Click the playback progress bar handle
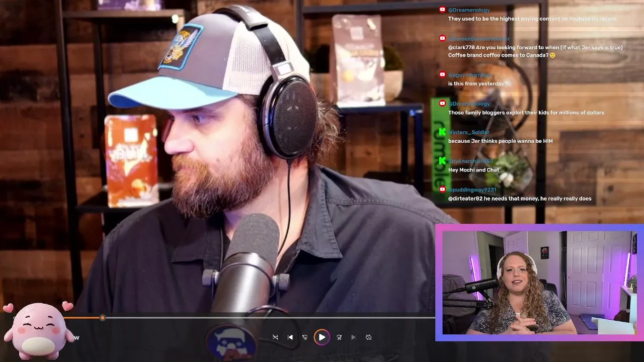The width and height of the screenshot is (644, 362). coord(103,318)
